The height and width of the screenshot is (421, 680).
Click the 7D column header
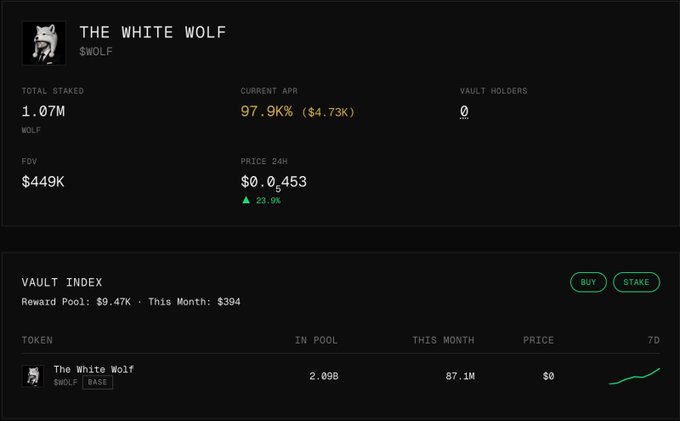(x=654, y=340)
